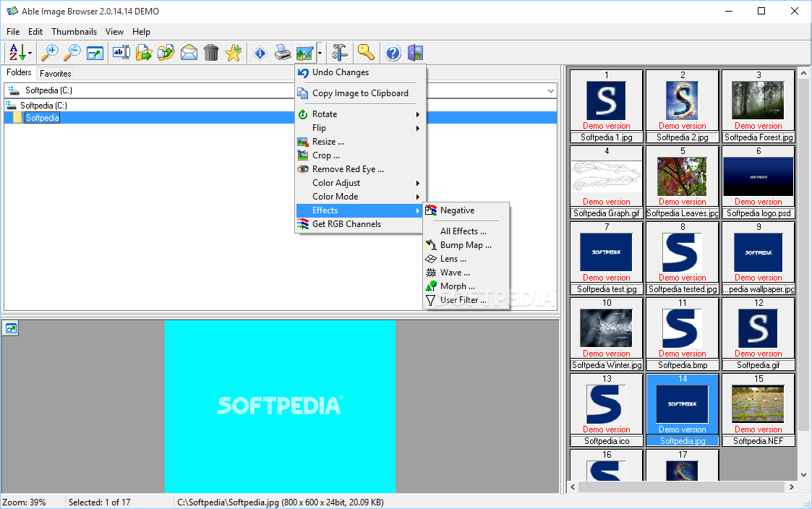
Task: Click the trash can delete icon
Action: [x=211, y=52]
